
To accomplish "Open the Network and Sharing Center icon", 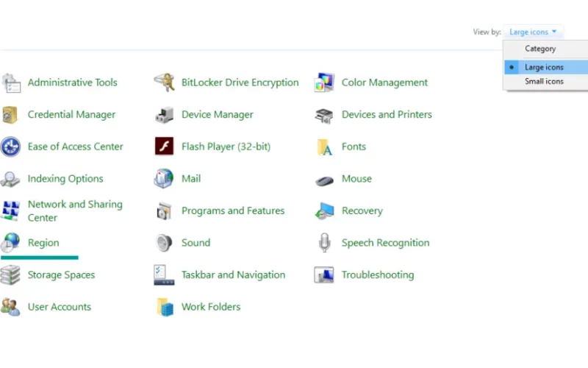I will coord(10,210).
